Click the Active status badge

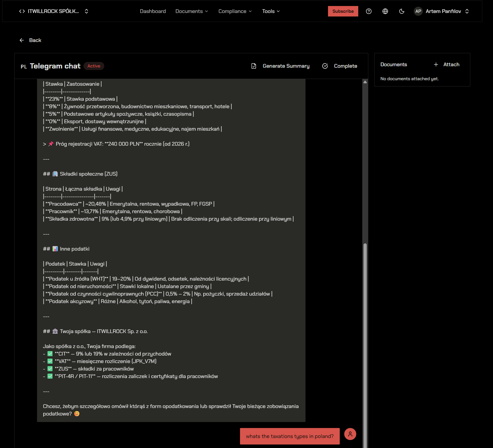pos(94,66)
